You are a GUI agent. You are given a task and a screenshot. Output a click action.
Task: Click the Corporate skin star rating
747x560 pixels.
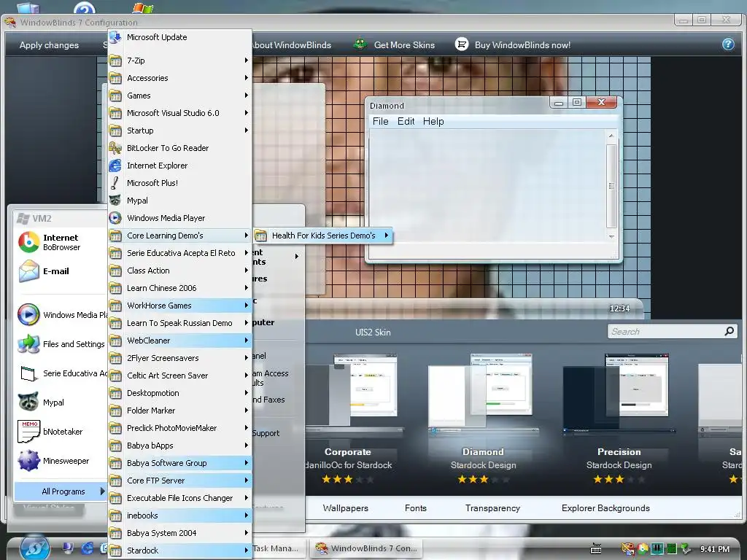pyautogui.click(x=348, y=480)
